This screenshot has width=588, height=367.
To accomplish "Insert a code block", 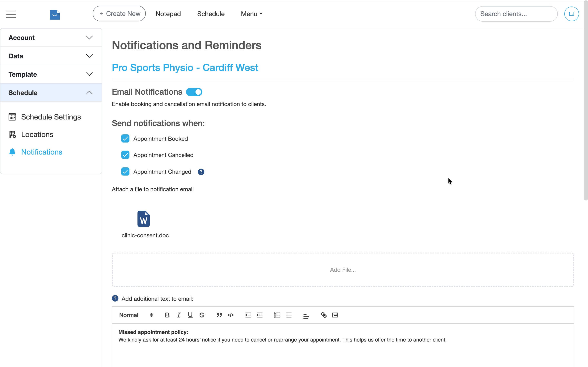I will coord(231,315).
